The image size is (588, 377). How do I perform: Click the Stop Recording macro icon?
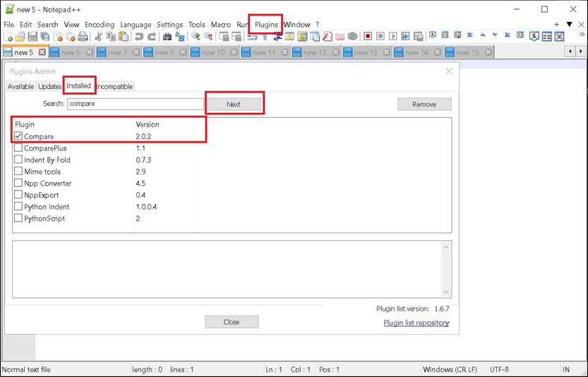coord(380,37)
